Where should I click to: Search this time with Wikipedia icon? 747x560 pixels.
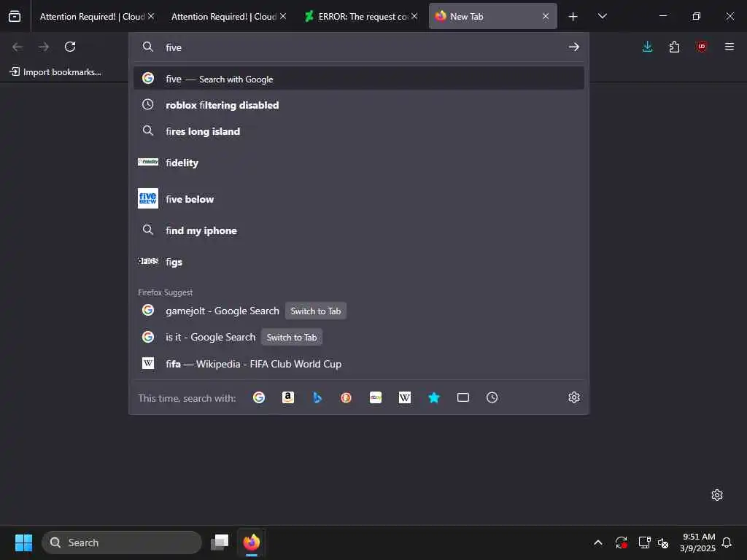404,397
